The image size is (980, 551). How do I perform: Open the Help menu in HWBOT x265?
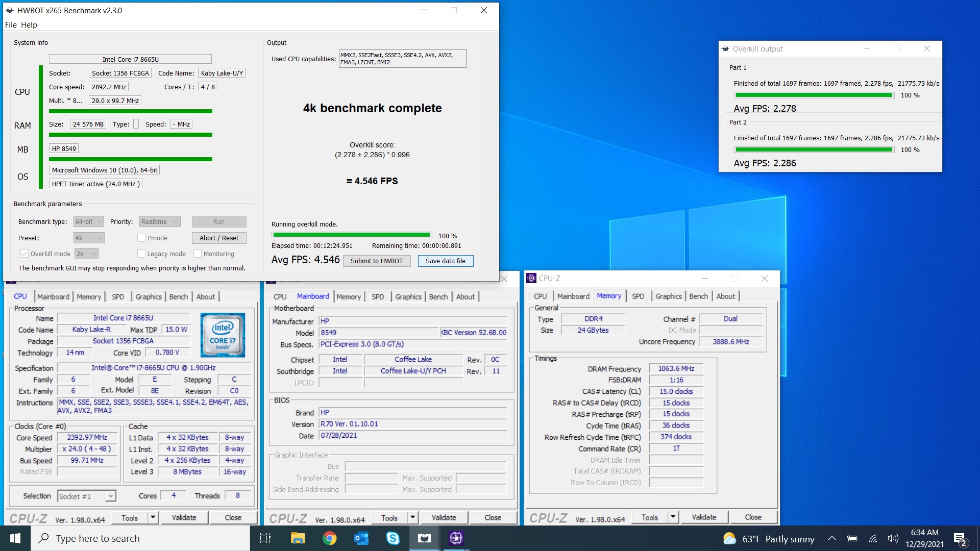tap(29, 24)
